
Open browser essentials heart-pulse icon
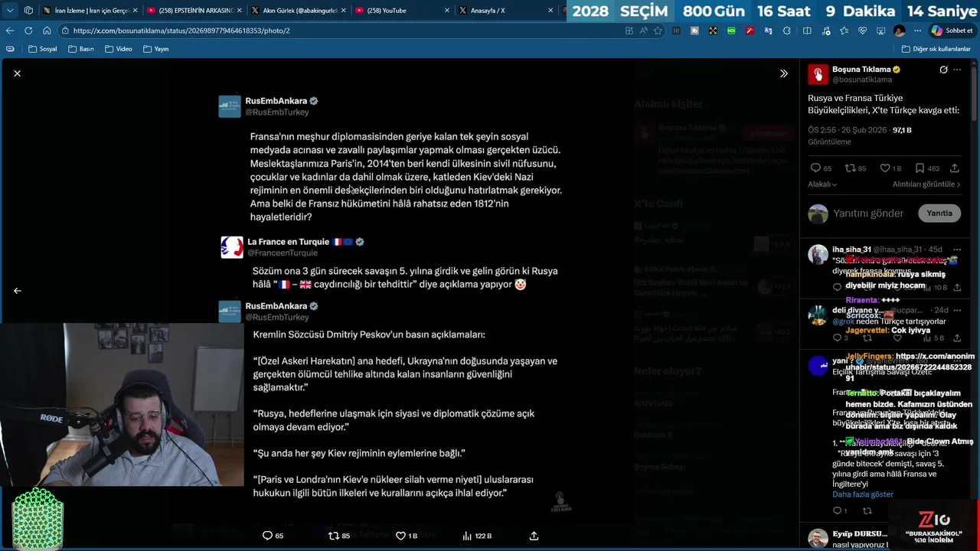(862, 31)
